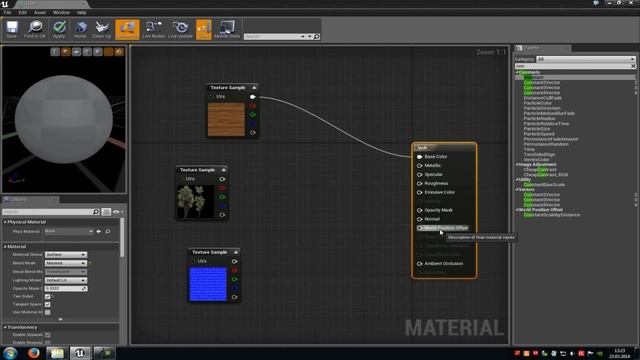Select plane preview shape in viewport

(76, 52)
